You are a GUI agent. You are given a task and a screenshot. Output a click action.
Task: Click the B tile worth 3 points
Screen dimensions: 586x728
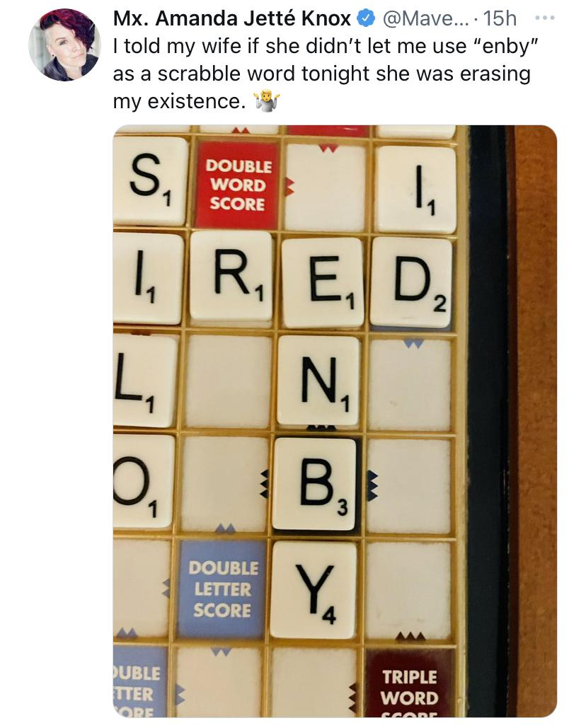(315, 484)
